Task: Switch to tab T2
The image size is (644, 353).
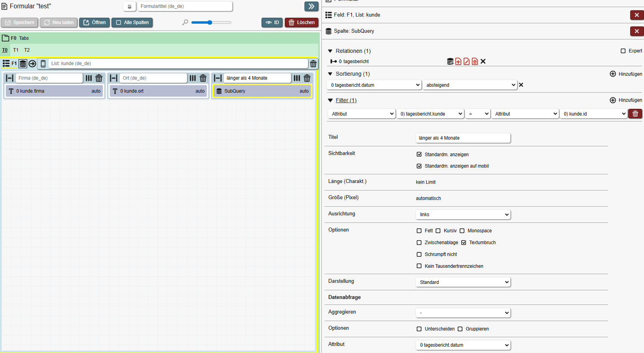Action: 27,50
